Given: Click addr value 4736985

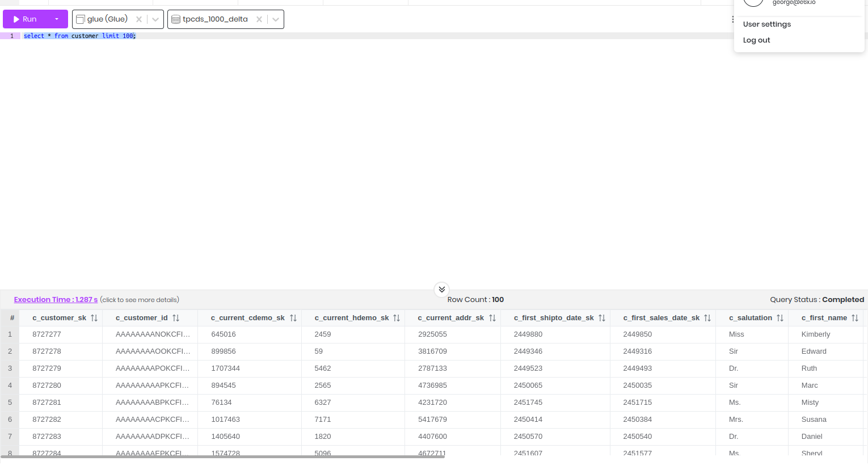Looking at the screenshot, I should click(x=432, y=386).
